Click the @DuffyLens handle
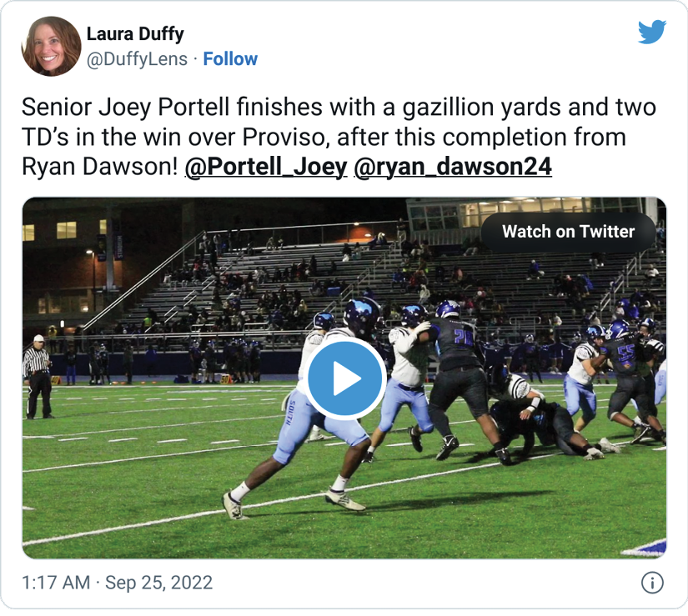The height and width of the screenshot is (616, 688). pyautogui.click(x=138, y=59)
